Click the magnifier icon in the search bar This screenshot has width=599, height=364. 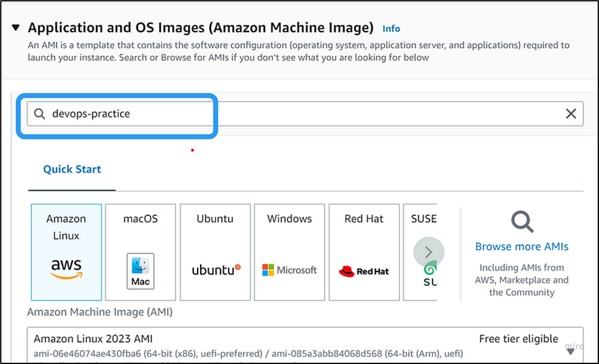tap(39, 114)
